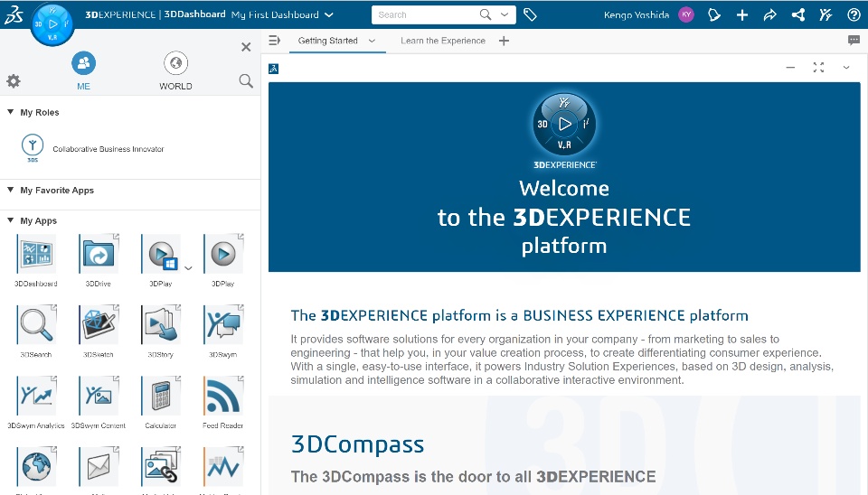The height and width of the screenshot is (495, 868).
Task: Collapse the My Roles section
Action: click(x=11, y=112)
